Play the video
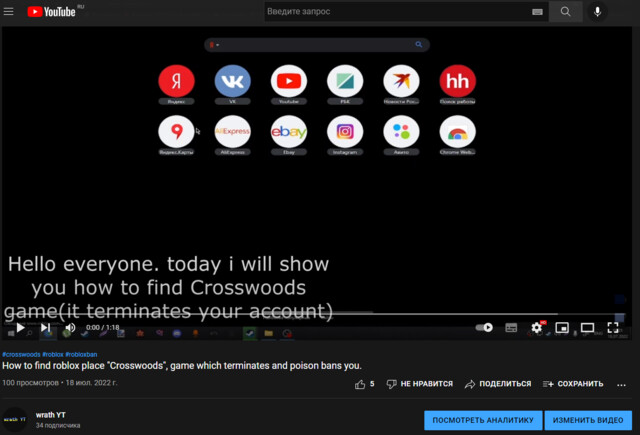Screen dimensions: 640x435 pos(20,327)
